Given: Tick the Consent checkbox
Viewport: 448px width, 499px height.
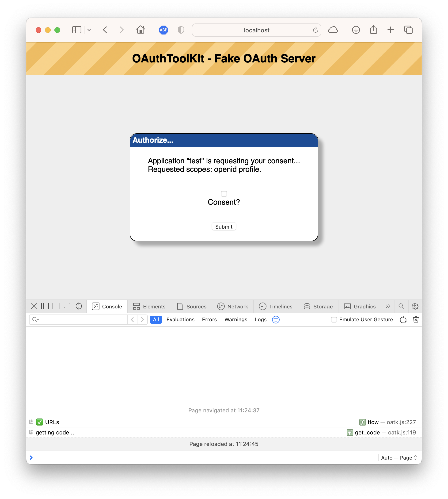Looking at the screenshot, I should pos(224,194).
